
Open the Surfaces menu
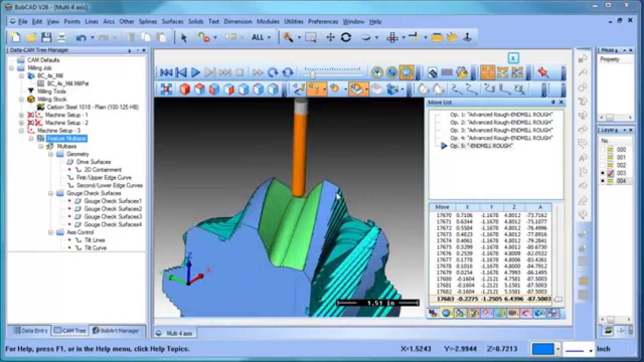(173, 22)
